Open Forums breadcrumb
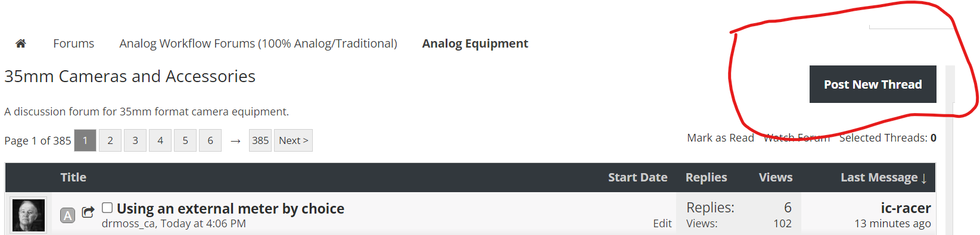Viewport: 980px width, 235px height. [x=74, y=43]
